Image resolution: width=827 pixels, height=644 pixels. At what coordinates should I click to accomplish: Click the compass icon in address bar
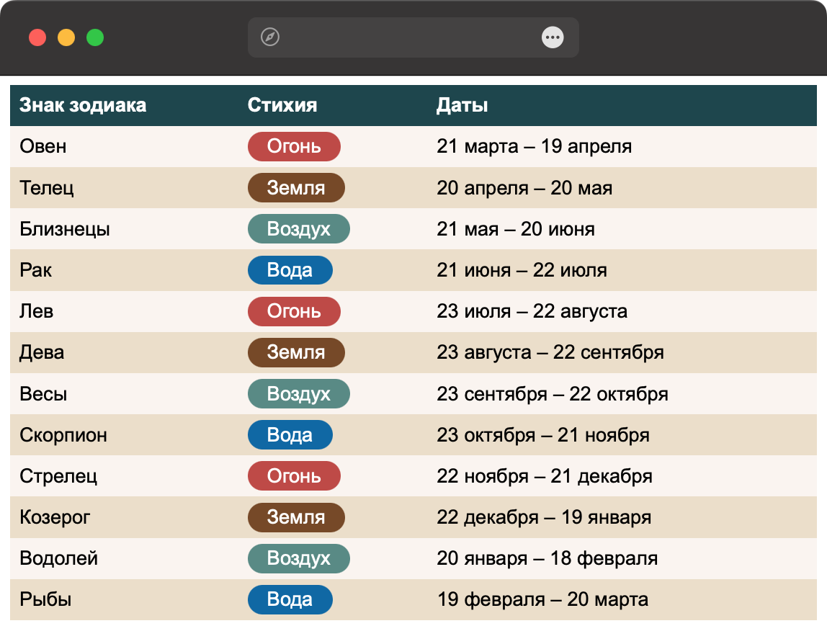(270, 37)
